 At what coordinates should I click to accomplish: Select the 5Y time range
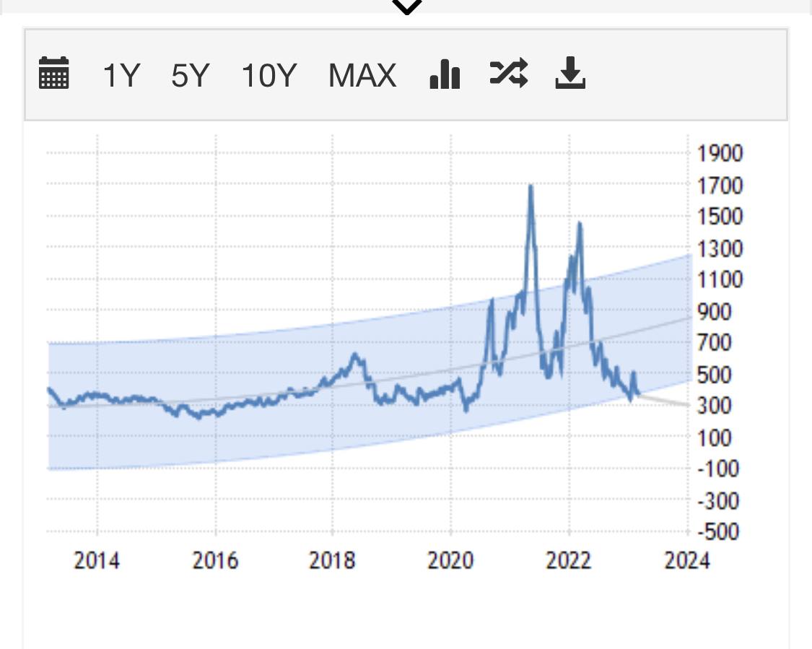190,76
